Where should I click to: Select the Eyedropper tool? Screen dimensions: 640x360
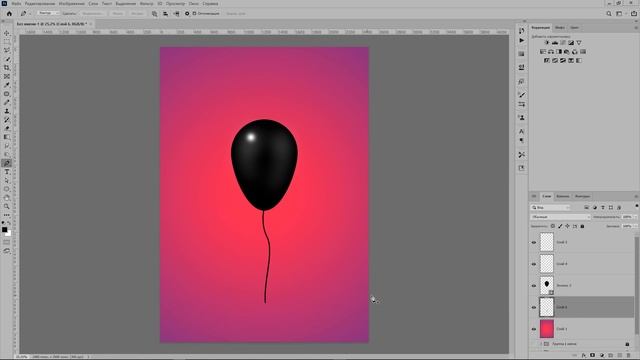[7, 85]
